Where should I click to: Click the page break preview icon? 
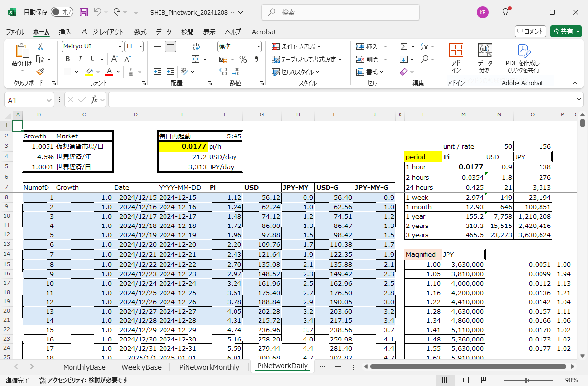485,380
